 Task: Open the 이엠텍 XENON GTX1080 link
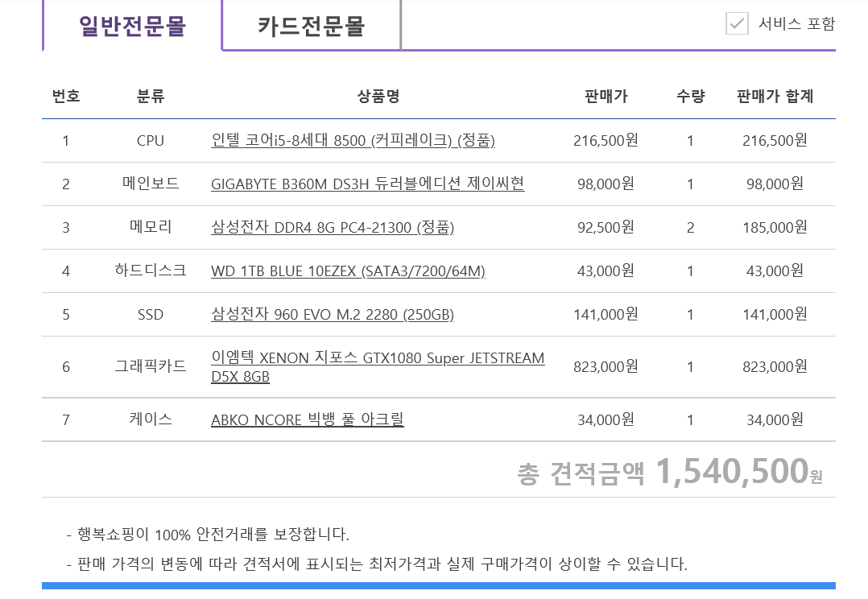378,366
